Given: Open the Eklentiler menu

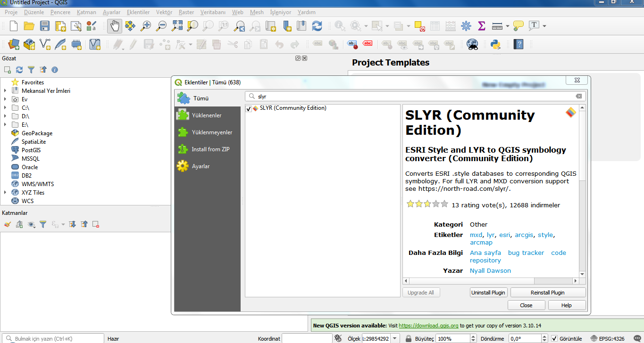Looking at the screenshot, I should click(138, 12).
